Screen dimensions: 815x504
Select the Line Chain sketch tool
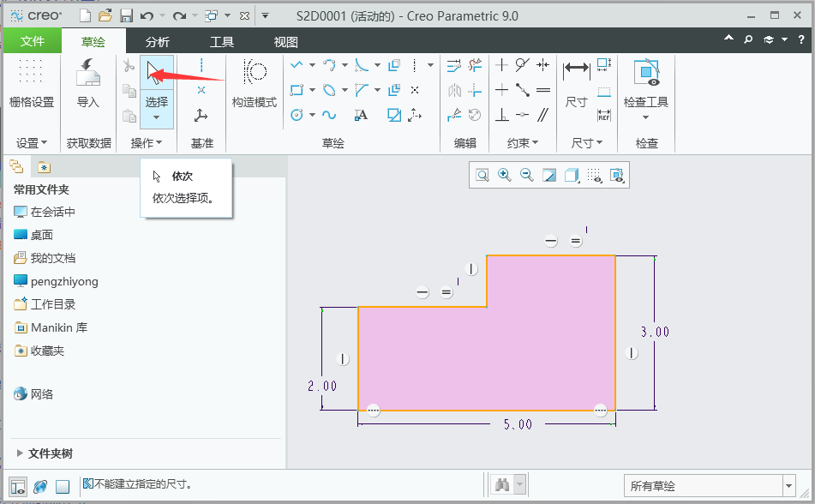click(297, 65)
